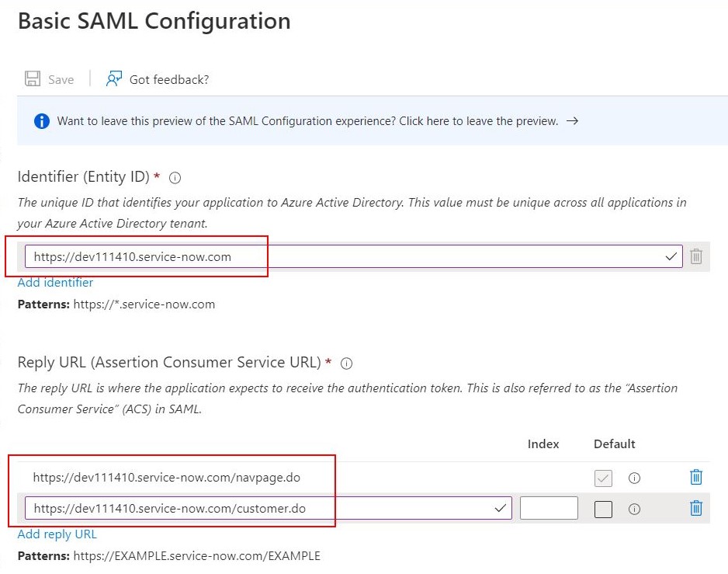Image resolution: width=728 pixels, height=574 pixels.
Task: Show info for customer.do default setting
Action: click(x=634, y=509)
